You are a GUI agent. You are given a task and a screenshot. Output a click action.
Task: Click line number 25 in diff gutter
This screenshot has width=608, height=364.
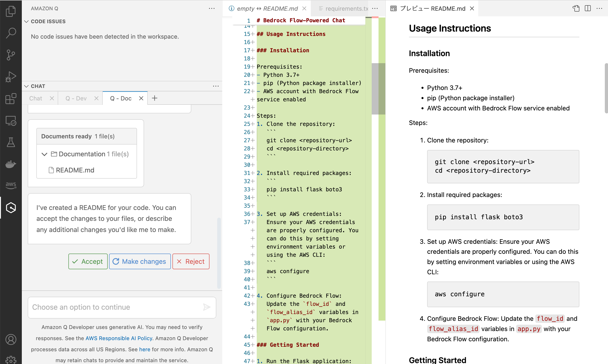tap(247, 124)
